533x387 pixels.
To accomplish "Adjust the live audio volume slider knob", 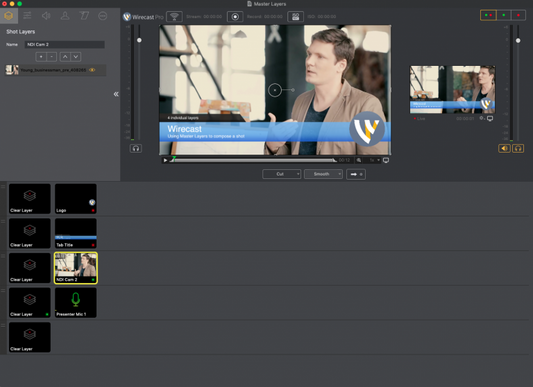I will 518,40.
